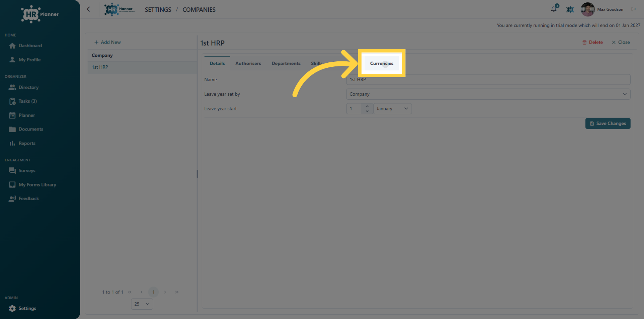Go to last page of companies
Image resolution: width=644 pixels, height=319 pixels.
coord(177,292)
